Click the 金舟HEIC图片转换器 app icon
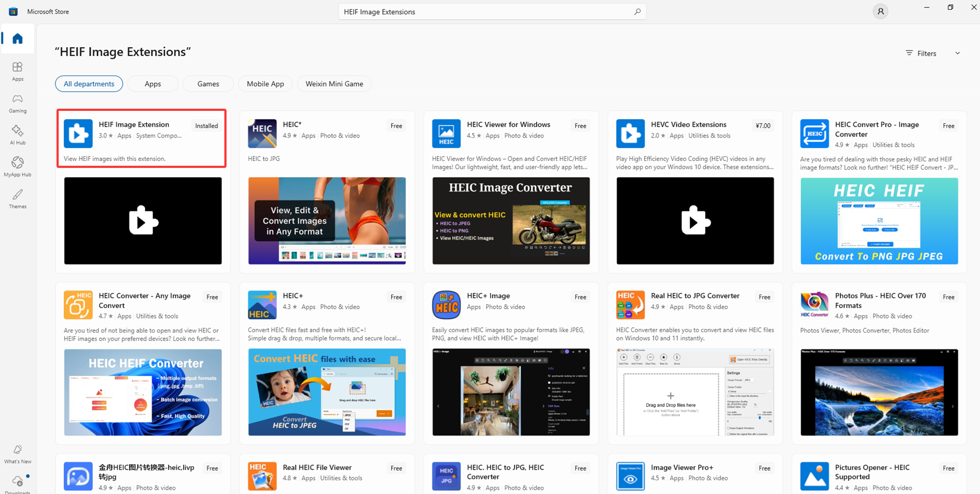Screen dimensions: 980x494 78,476
